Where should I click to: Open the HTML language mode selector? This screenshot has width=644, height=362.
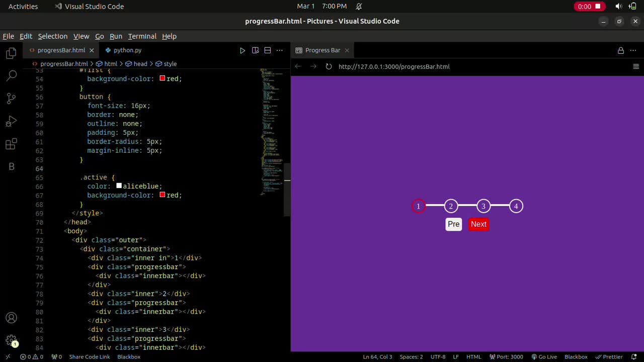pyautogui.click(x=473, y=357)
